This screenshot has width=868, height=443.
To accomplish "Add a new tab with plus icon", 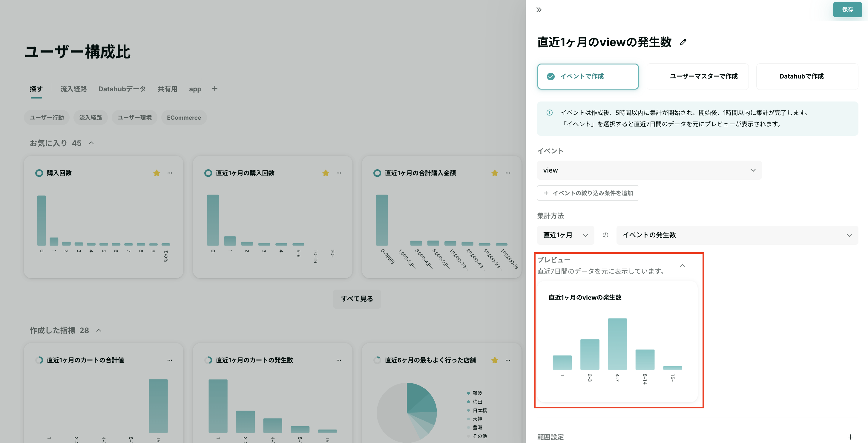I will [x=215, y=88].
